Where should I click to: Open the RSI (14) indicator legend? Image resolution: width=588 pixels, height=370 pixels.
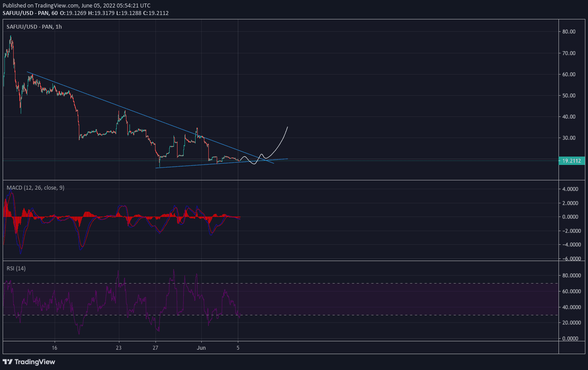click(16, 268)
